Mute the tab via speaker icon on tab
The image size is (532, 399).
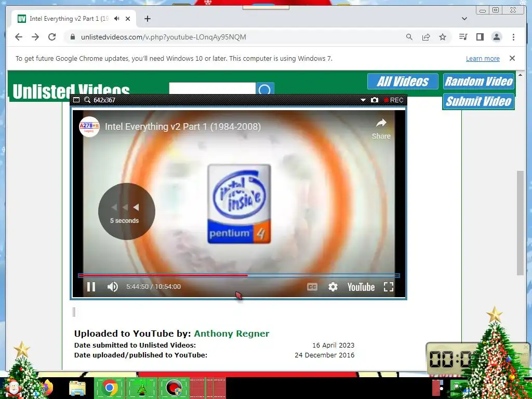117,19
